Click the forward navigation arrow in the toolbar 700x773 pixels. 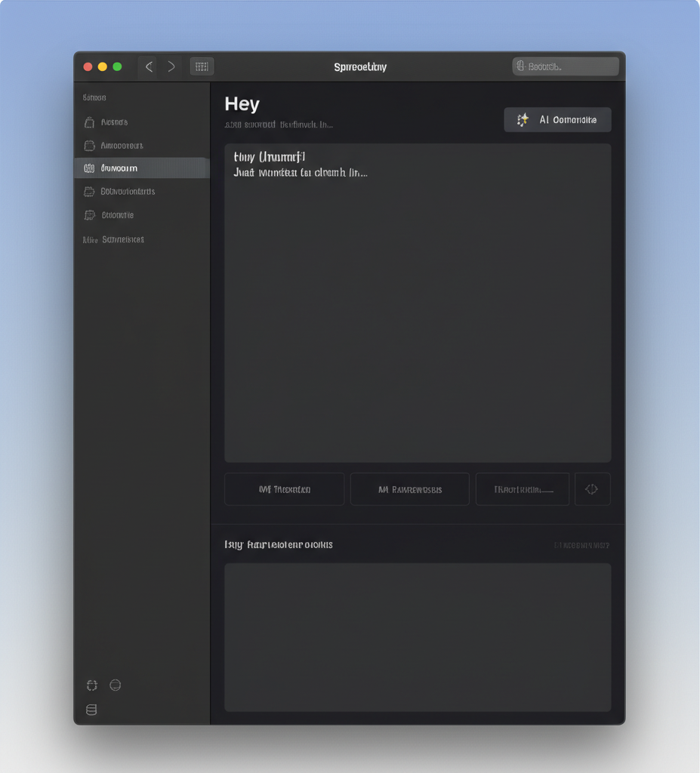point(171,66)
